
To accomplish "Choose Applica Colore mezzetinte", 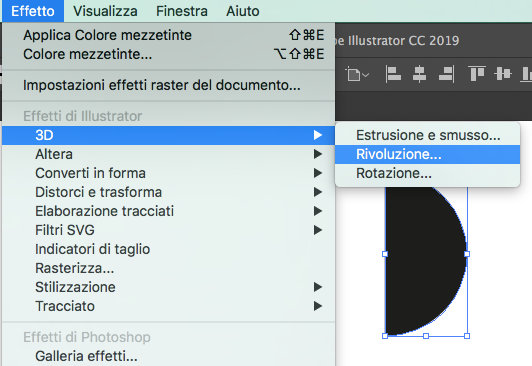I will (168, 35).
